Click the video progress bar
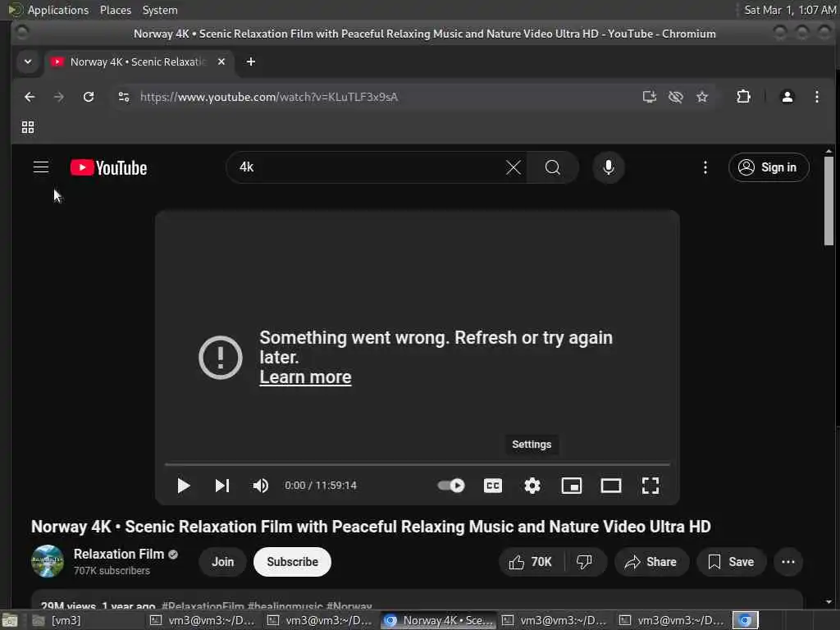The image size is (840, 630). [x=418, y=464]
